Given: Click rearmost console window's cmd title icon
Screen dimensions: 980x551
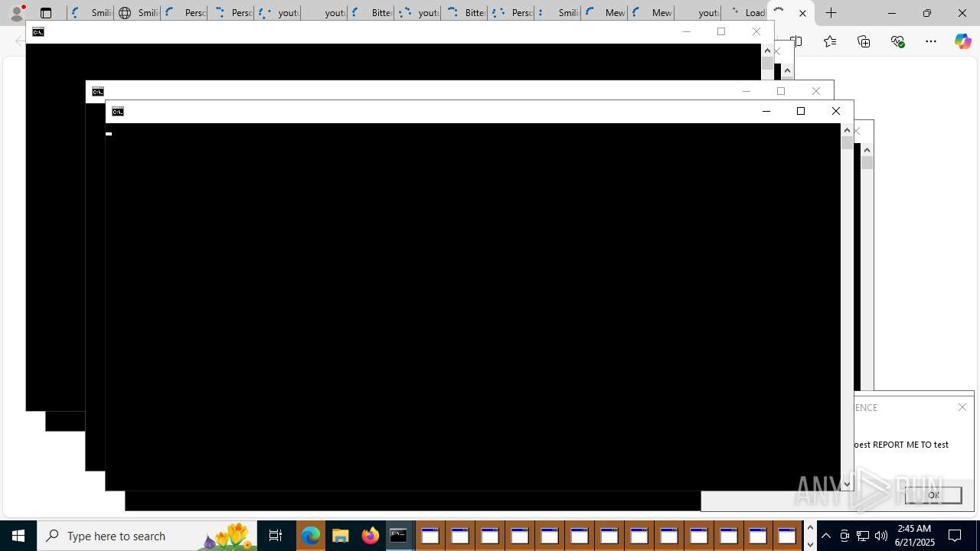Looking at the screenshot, I should (x=38, y=32).
